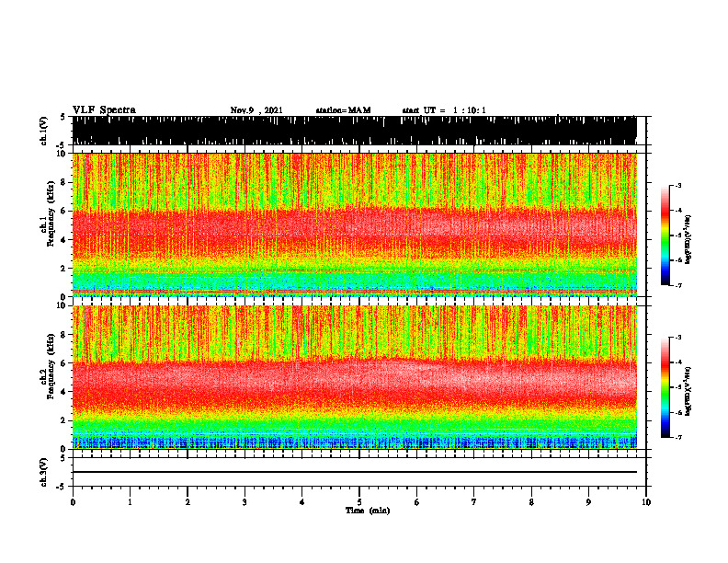Click the "VLF Spectra" plot title
728x563 pixels.
(104, 110)
